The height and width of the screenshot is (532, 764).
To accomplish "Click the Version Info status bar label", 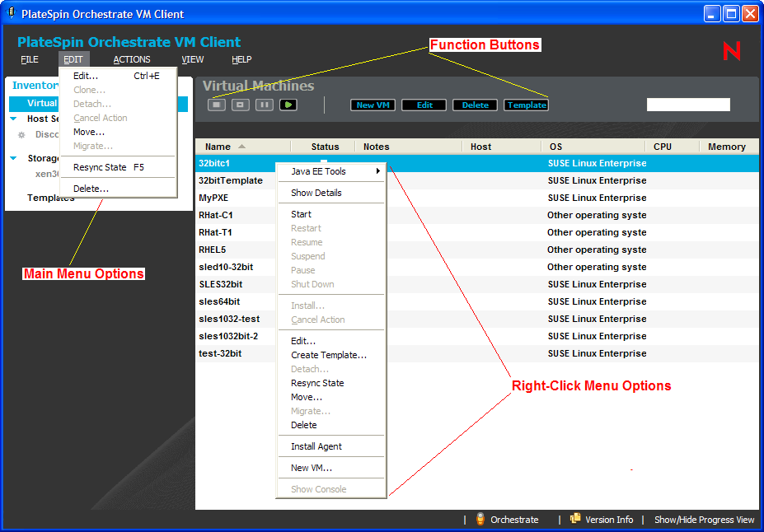I will pos(609,520).
